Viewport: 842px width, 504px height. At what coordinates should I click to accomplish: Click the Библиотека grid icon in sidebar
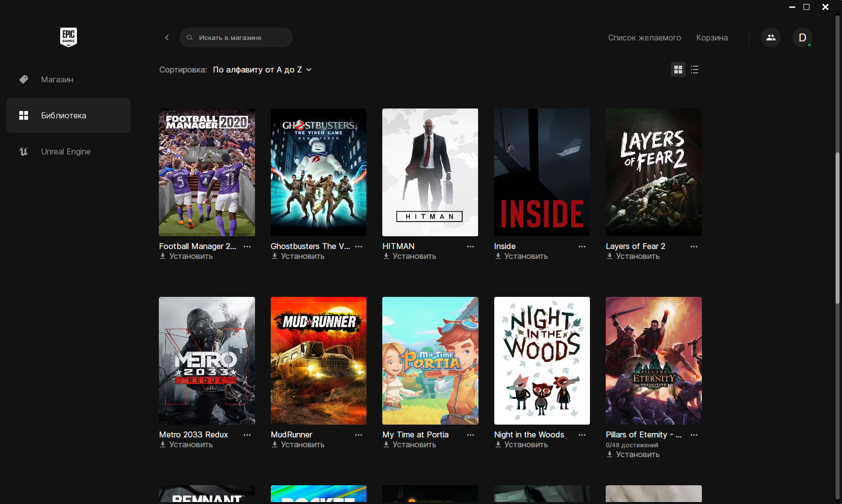point(23,115)
